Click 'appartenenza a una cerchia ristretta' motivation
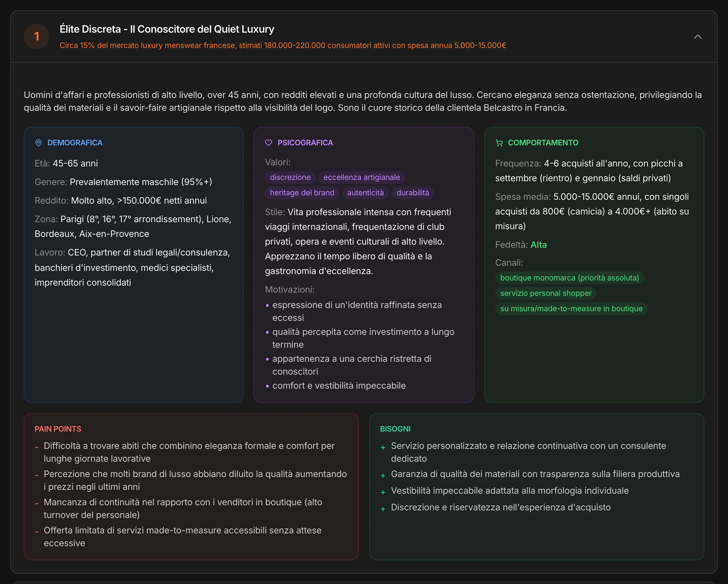The height and width of the screenshot is (584, 728). [352, 365]
